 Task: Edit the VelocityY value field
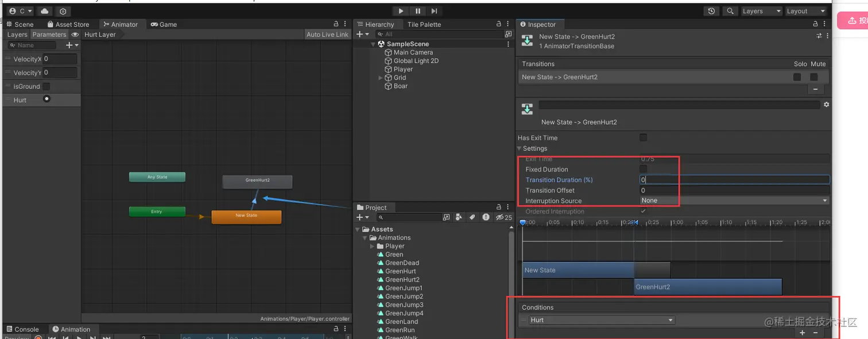pos(60,72)
